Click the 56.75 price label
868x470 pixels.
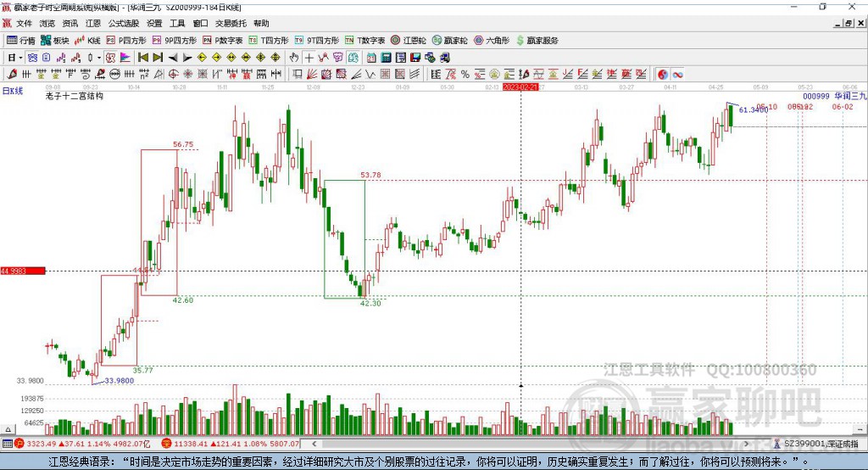(183, 145)
